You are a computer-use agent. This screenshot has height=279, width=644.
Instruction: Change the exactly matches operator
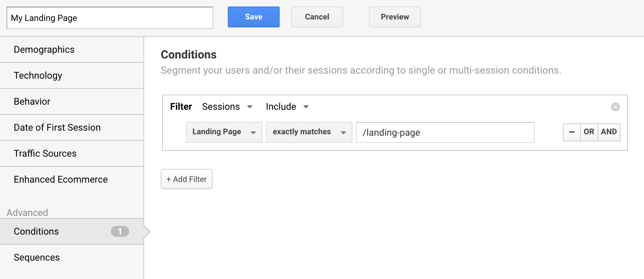tap(309, 132)
